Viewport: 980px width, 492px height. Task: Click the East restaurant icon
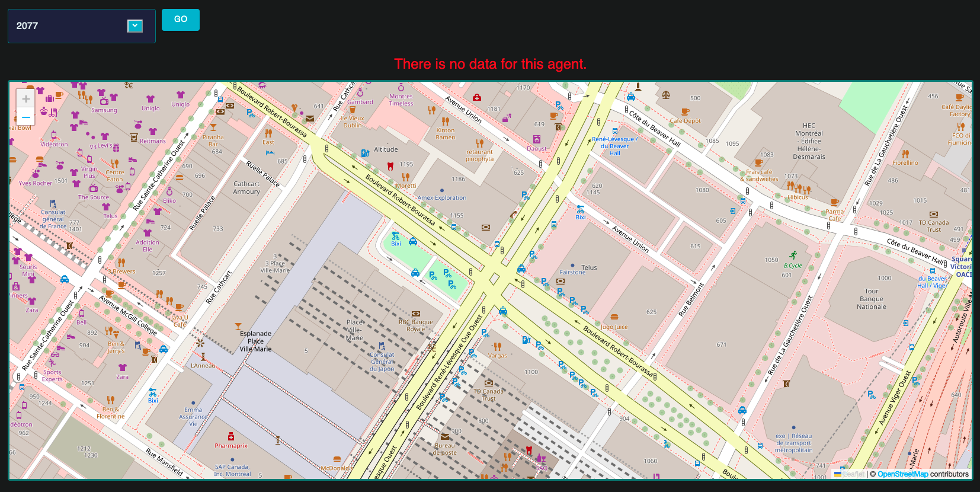click(x=268, y=133)
